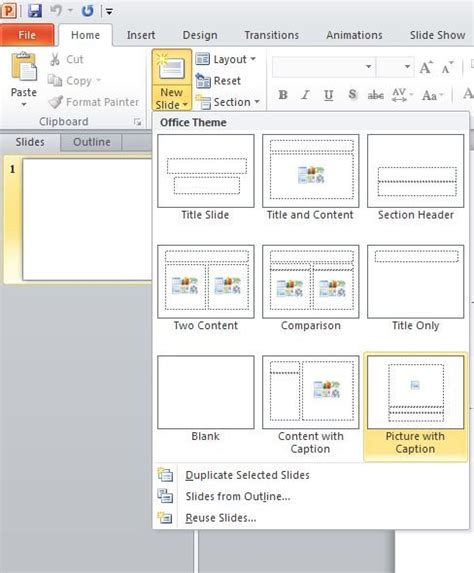Image resolution: width=474 pixels, height=573 pixels.
Task: Click Decrease Font Size icon
Action: click(447, 68)
